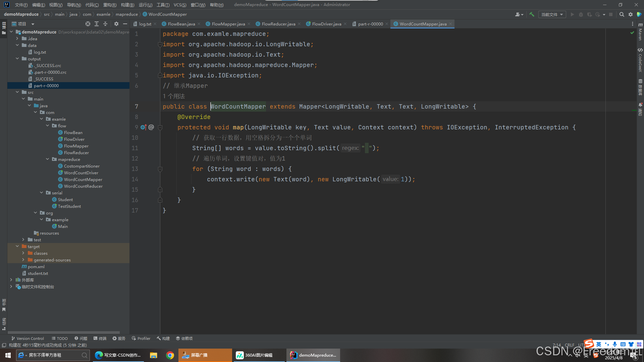The height and width of the screenshot is (362, 644).
Task: Open the Profiler tool window
Action: pyautogui.click(x=141, y=338)
